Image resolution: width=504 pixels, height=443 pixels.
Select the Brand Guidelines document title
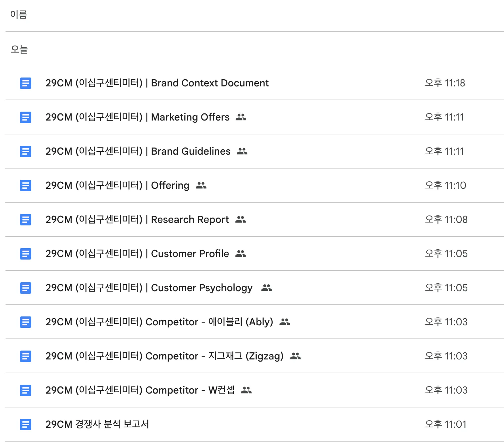click(x=138, y=151)
